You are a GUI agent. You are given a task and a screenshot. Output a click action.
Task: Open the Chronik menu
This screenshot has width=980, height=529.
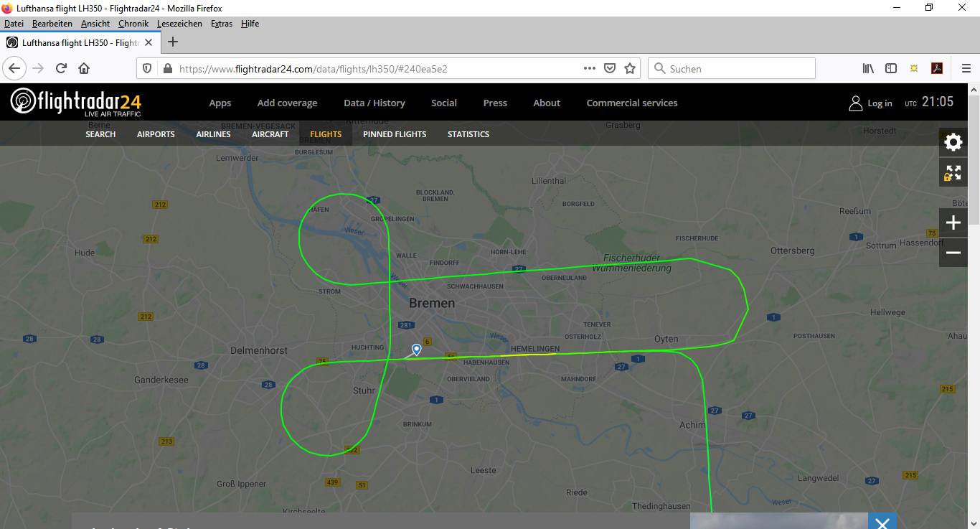click(133, 24)
